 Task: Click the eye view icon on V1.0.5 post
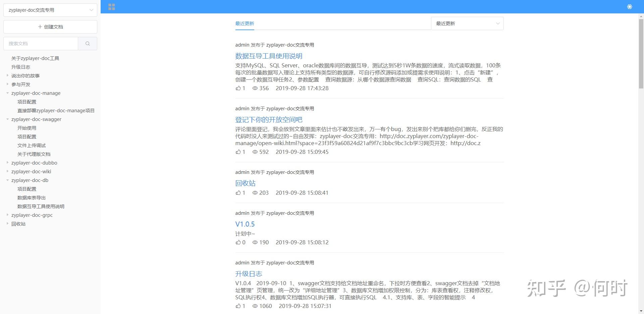pos(255,242)
